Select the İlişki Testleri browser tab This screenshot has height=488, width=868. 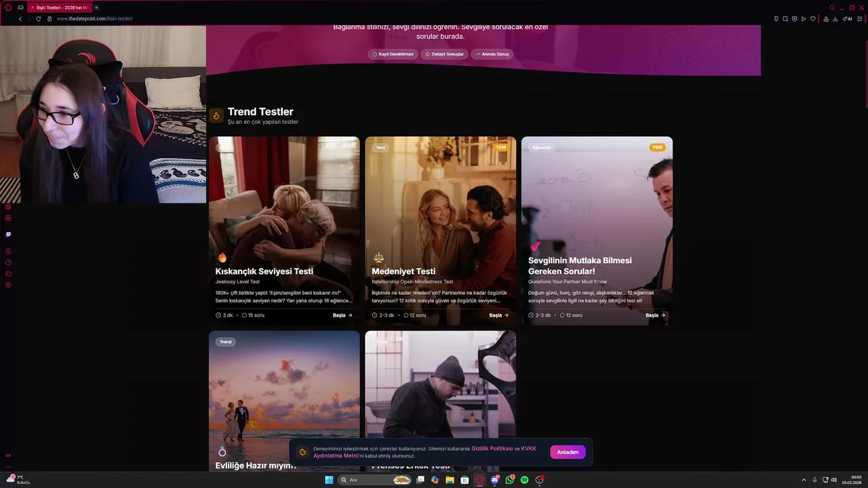coord(59,7)
